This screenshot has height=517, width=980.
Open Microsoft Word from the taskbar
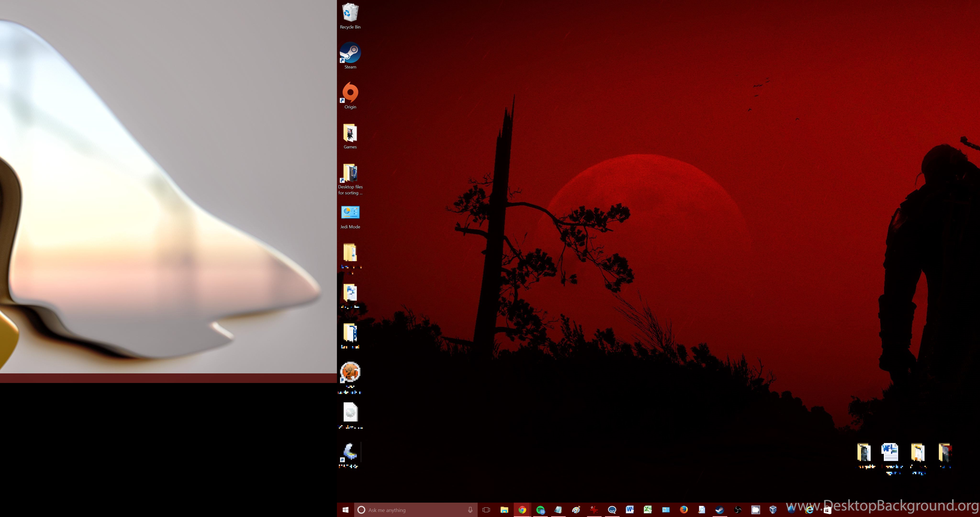pyautogui.click(x=630, y=510)
